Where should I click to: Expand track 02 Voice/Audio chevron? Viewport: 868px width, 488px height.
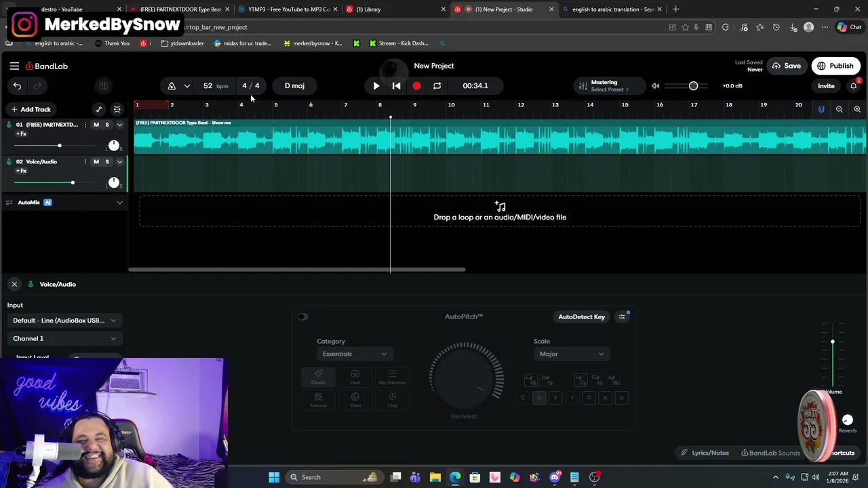tap(119, 161)
